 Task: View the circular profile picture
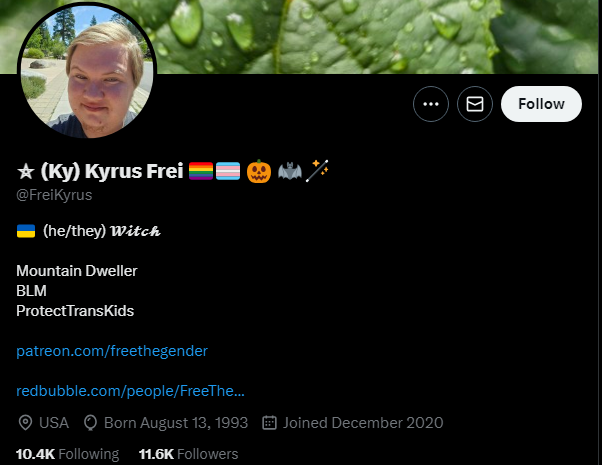87,71
